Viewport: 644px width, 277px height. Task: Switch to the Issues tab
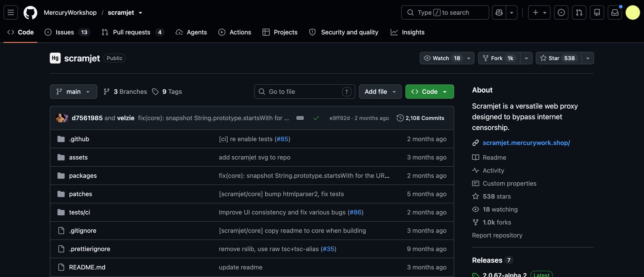pyautogui.click(x=68, y=32)
